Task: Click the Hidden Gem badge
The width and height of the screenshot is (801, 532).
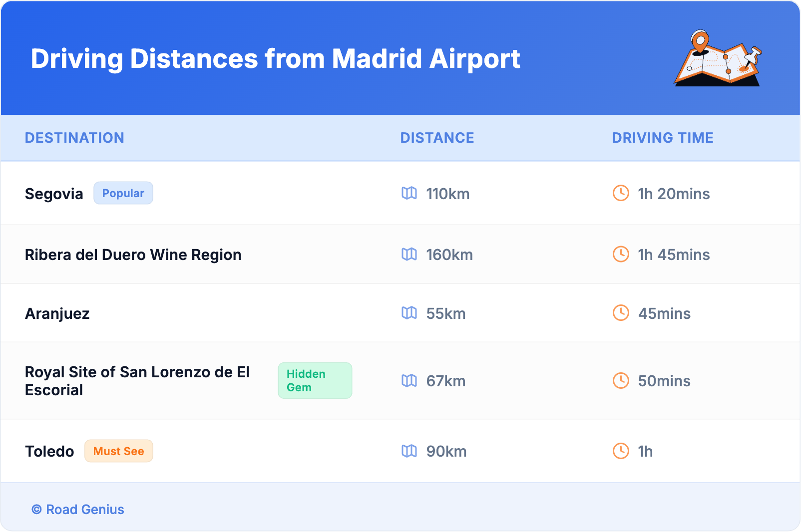Action: point(315,381)
